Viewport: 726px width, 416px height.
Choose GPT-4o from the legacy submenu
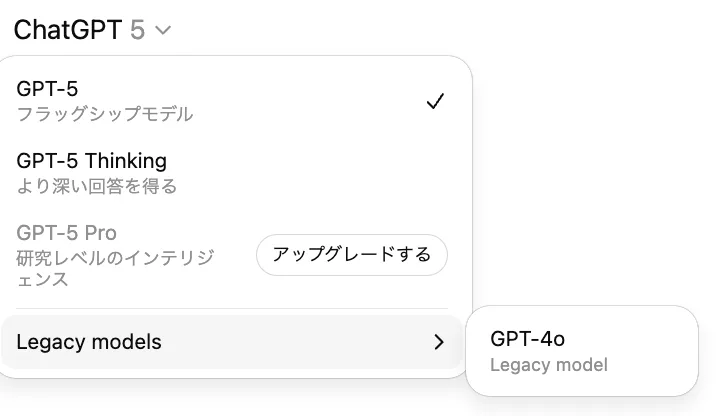581,350
